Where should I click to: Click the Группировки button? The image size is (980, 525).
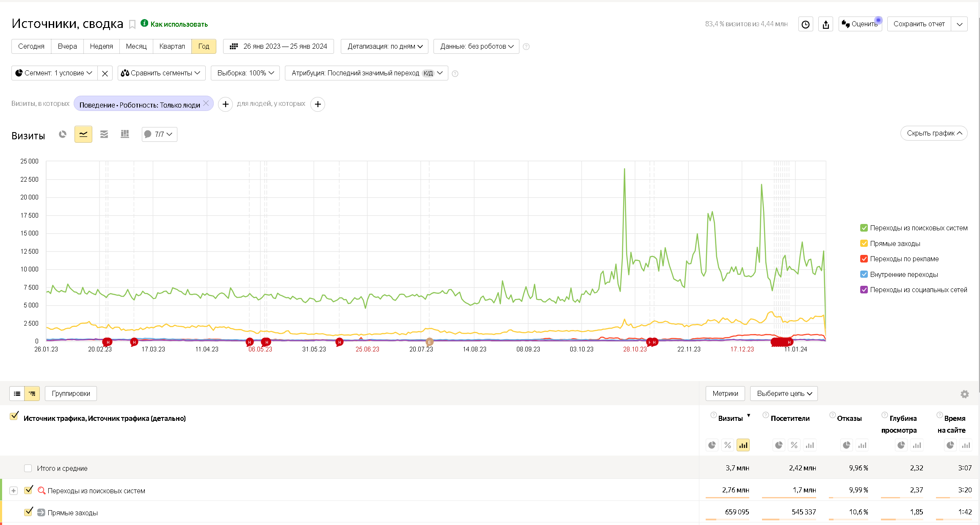point(71,394)
